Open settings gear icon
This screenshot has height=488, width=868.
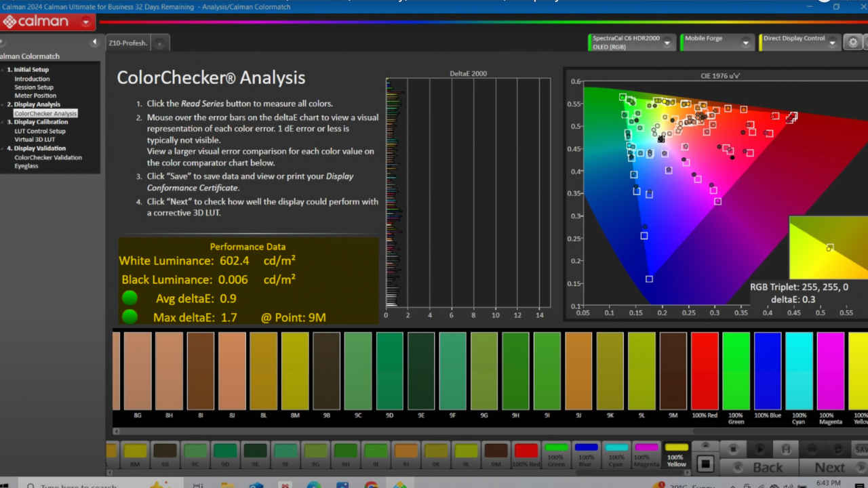[x=853, y=42]
